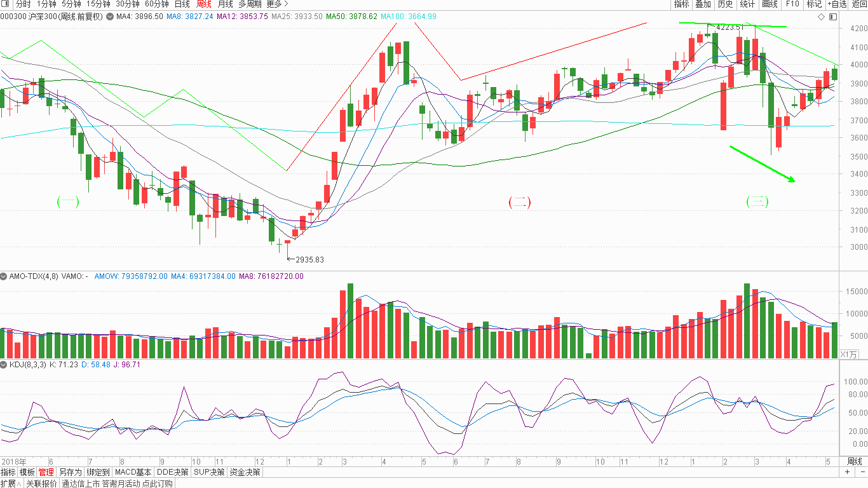
Task: Open the KDJ indicator dropdown circle
Action: (x=4, y=365)
